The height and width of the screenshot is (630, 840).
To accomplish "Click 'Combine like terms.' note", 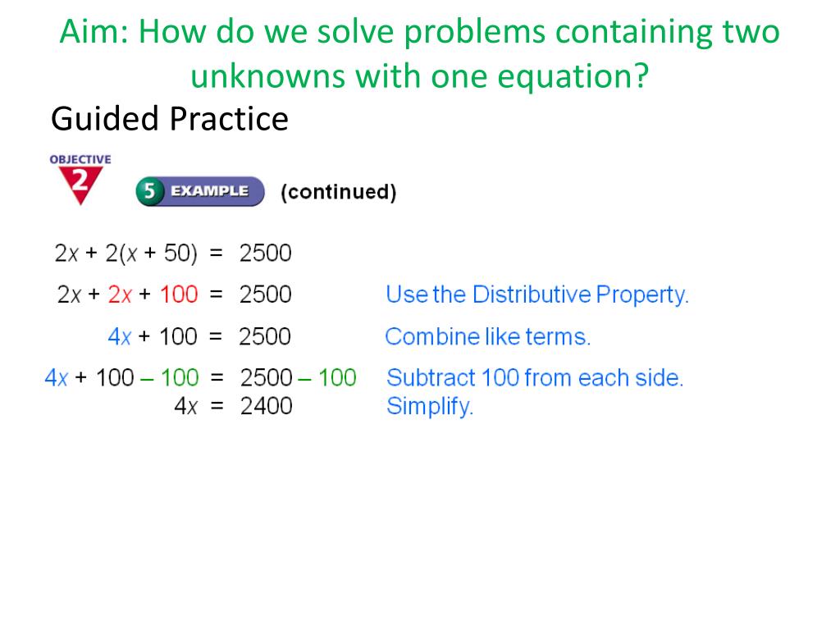I will point(488,336).
